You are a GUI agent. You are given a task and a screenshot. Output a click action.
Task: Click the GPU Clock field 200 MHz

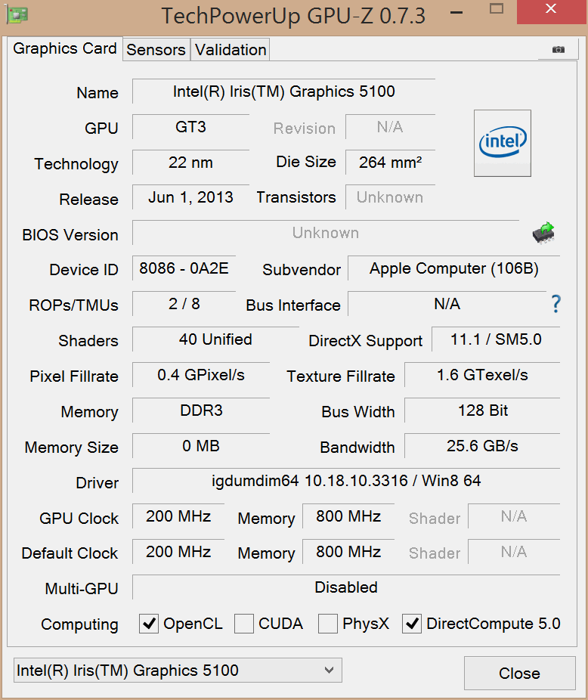pos(178,516)
